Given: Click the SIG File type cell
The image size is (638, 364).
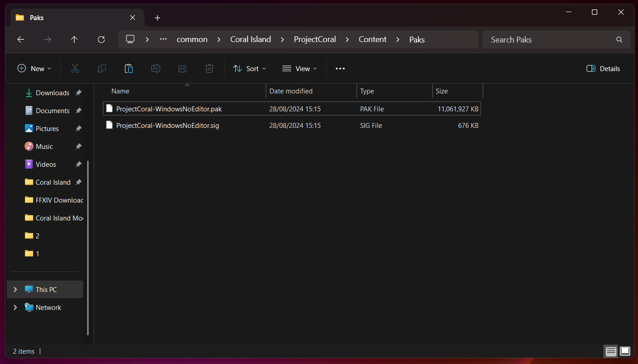Looking at the screenshot, I should [x=371, y=126].
